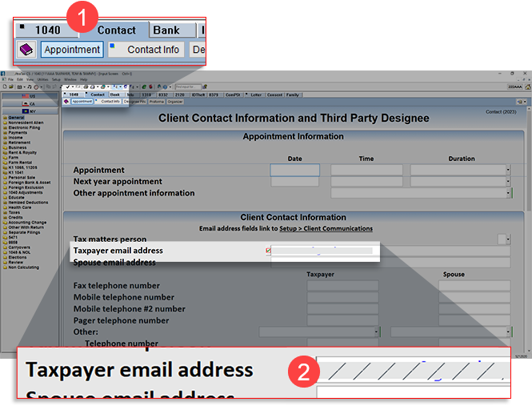The width and height of the screenshot is (532, 410).
Task: Open the Carryovers folder
Action: [17, 247]
